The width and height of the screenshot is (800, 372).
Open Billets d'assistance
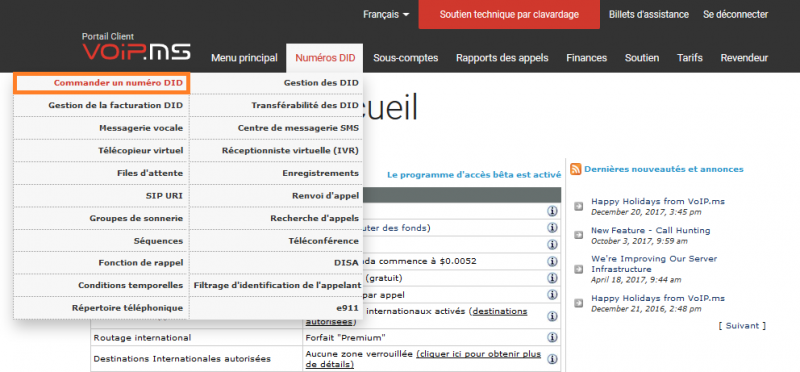pyautogui.click(x=648, y=14)
